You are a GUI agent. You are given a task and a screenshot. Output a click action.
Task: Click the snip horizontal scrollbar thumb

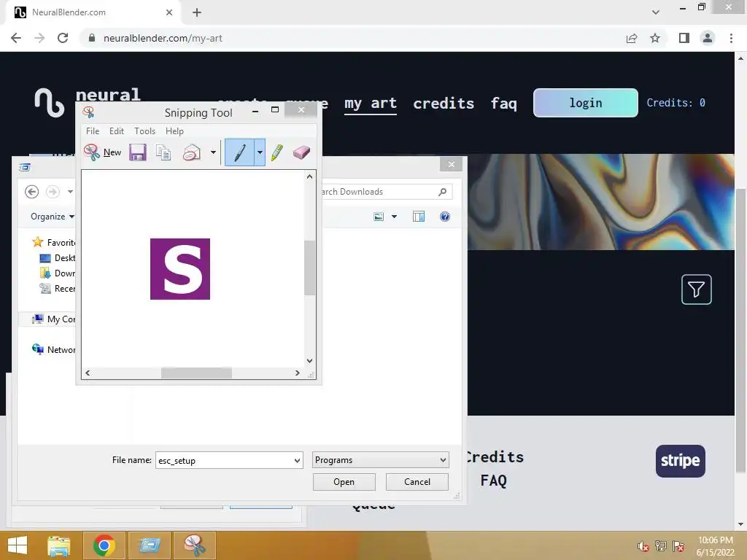tap(196, 373)
